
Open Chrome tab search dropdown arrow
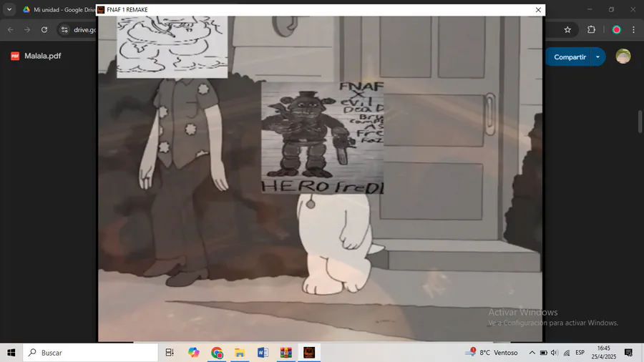click(9, 9)
